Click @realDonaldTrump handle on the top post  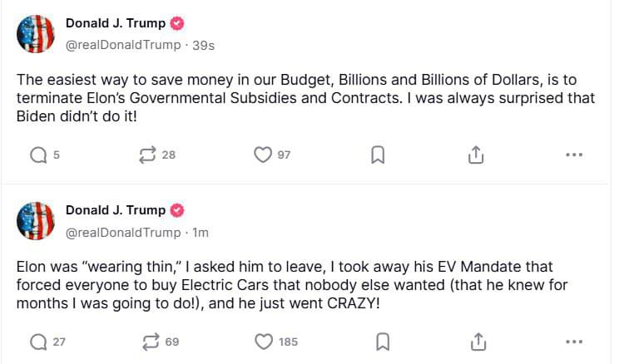[123, 45]
